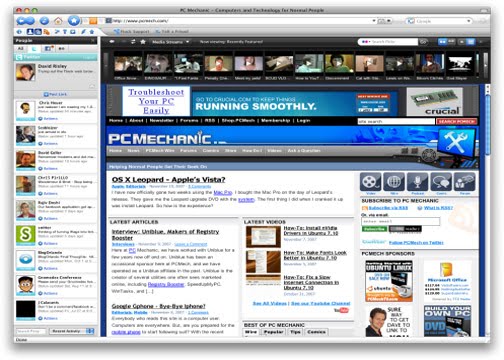
Task: Click the site search input field
Action: [x=396, y=121]
